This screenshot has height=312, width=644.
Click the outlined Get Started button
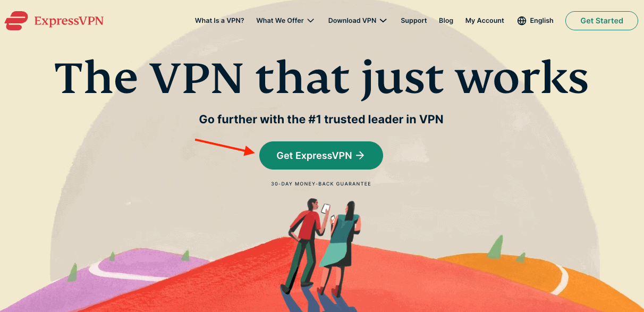(601, 21)
